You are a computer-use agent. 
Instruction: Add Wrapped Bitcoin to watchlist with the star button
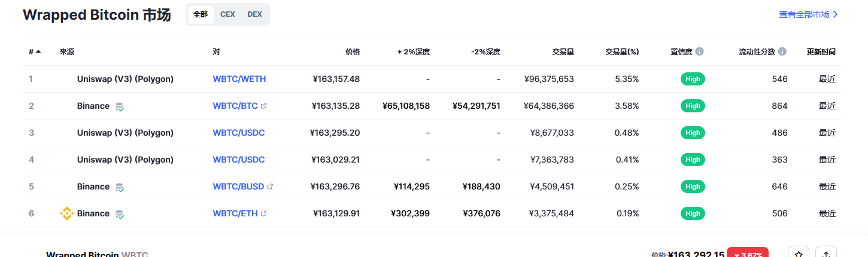pos(799,253)
